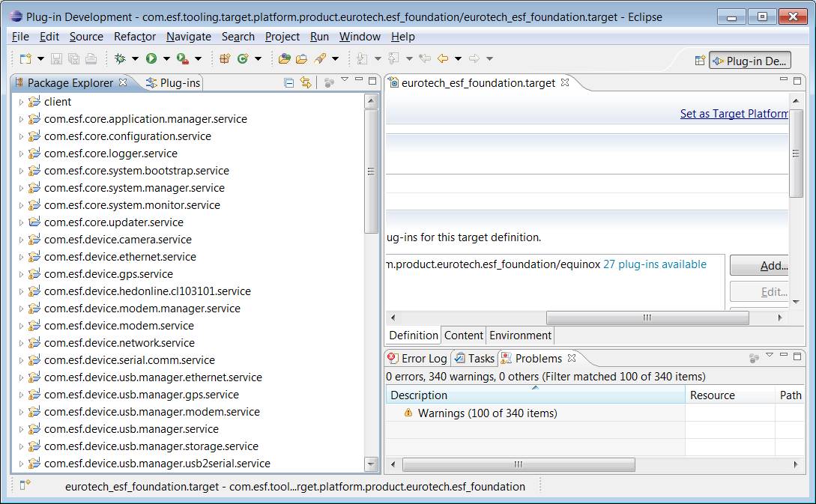
Task: Click the Debug bug icon
Action: tap(120, 58)
